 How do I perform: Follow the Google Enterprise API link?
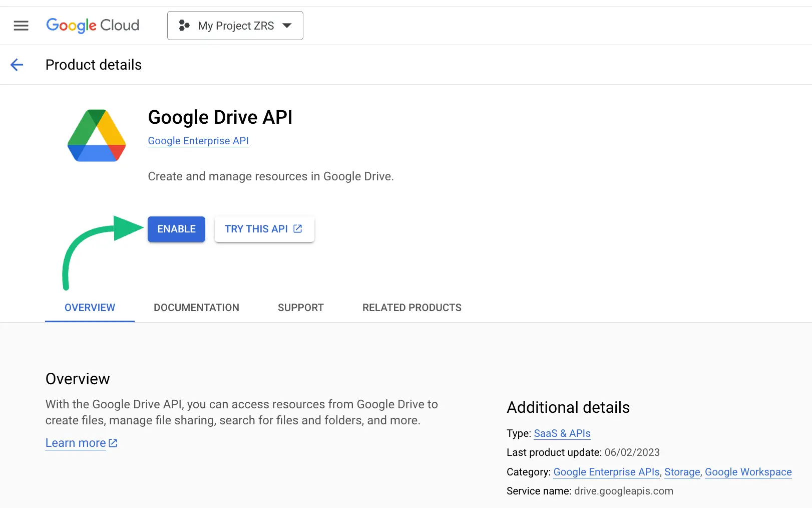[x=198, y=141]
